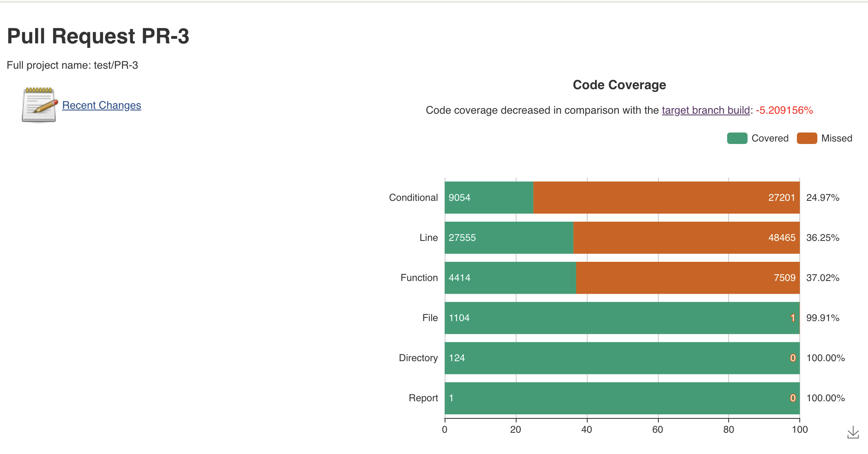Select the Line covered segment 27555

point(509,238)
